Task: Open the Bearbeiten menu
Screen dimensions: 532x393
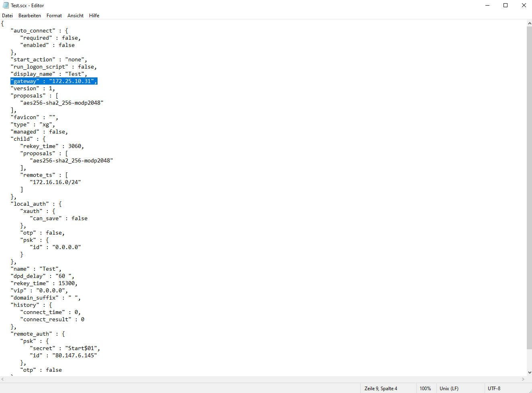Action: point(30,16)
